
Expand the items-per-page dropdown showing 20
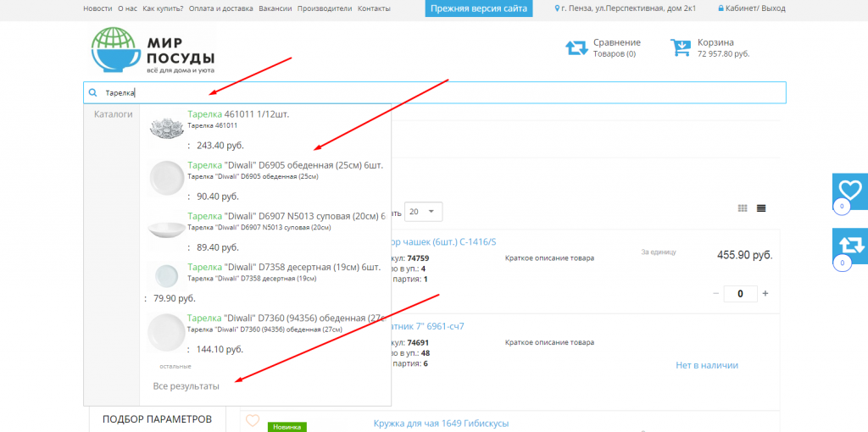424,211
